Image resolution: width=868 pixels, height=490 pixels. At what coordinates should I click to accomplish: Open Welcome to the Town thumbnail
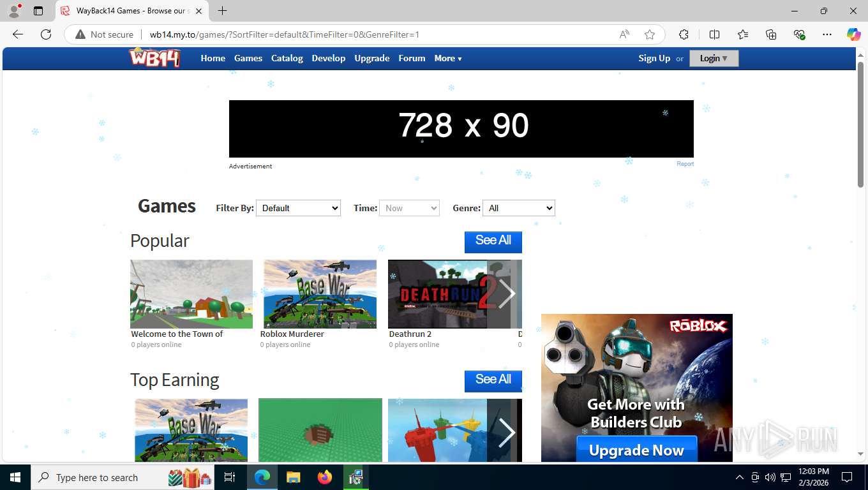191,294
